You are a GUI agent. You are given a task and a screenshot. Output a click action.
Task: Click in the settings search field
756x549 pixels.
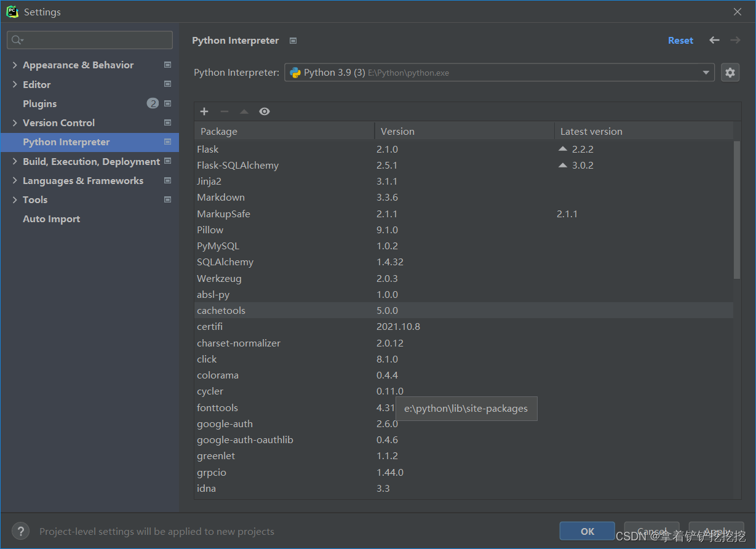tap(90, 40)
